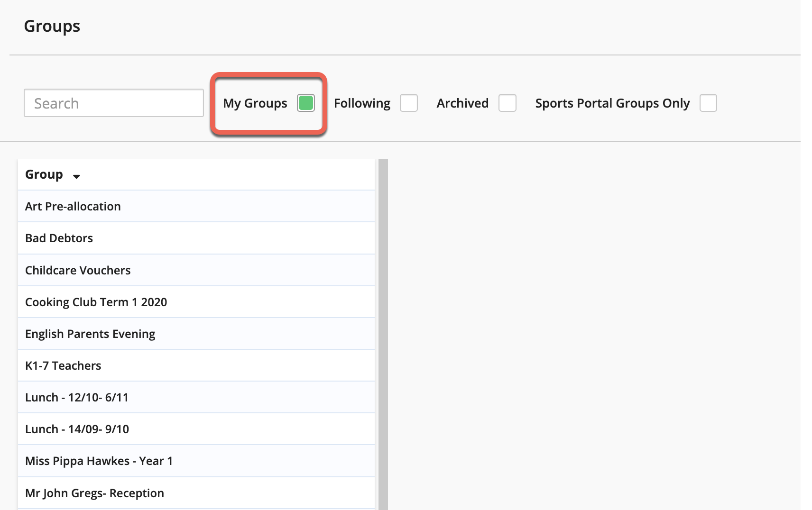The width and height of the screenshot is (812, 510).
Task: Sort list with Group column arrow
Action: (x=76, y=176)
